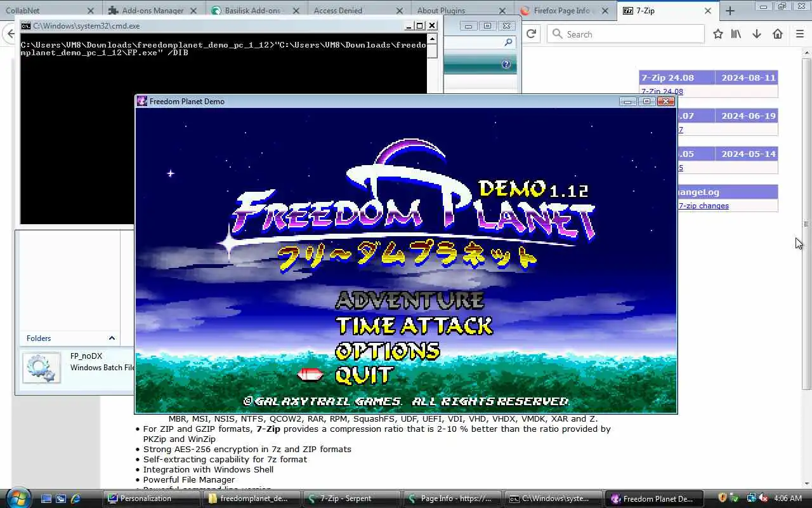Open the 7-zip changes link
Viewport: 812px width, 508px height.
pyautogui.click(x=704, y=206)
